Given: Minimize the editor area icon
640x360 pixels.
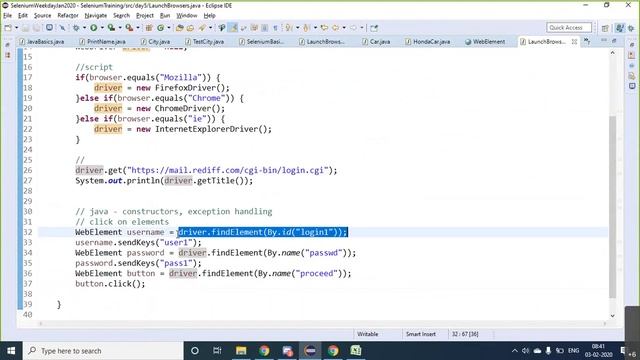Looking at the screenshot, I should [x=604, y=41].
